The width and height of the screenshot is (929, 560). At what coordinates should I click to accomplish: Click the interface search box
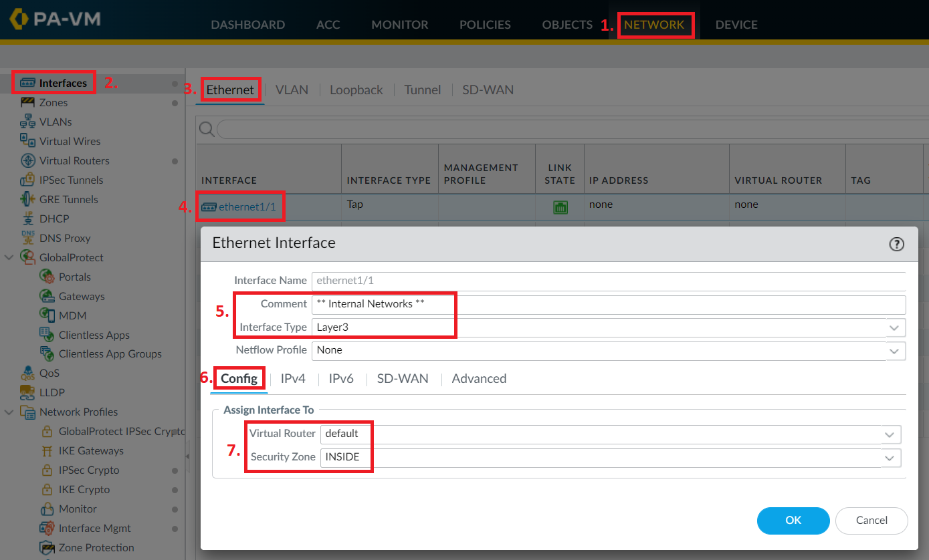[572, 129]
